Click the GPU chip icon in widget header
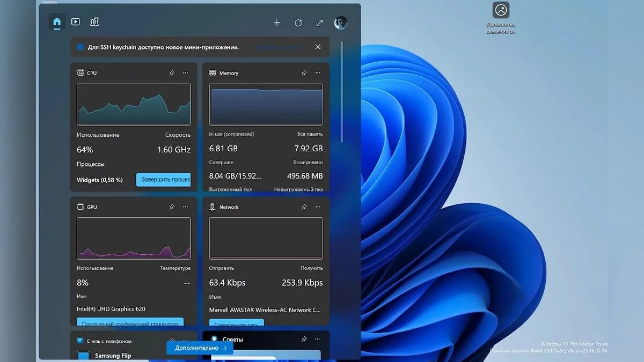 coord(80,207)
